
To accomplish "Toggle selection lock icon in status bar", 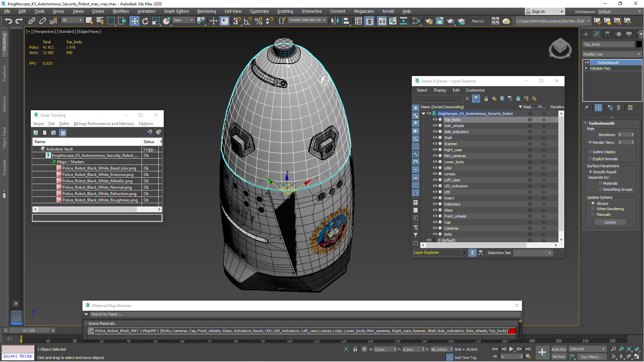I will 355,349.
